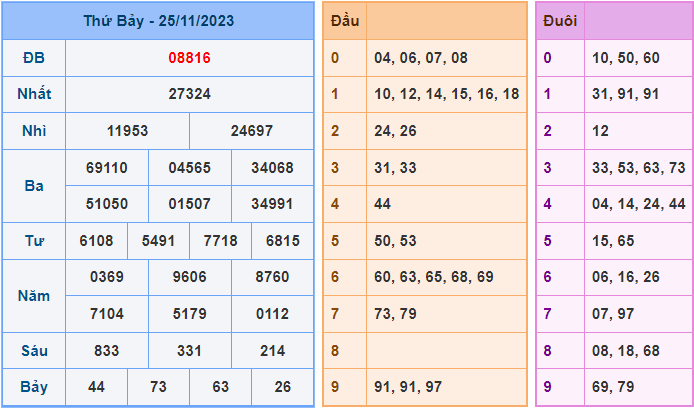The height and width of the screenshot is (408, 694).
Task: Select the ĐB row label
Action: (34, 58)
